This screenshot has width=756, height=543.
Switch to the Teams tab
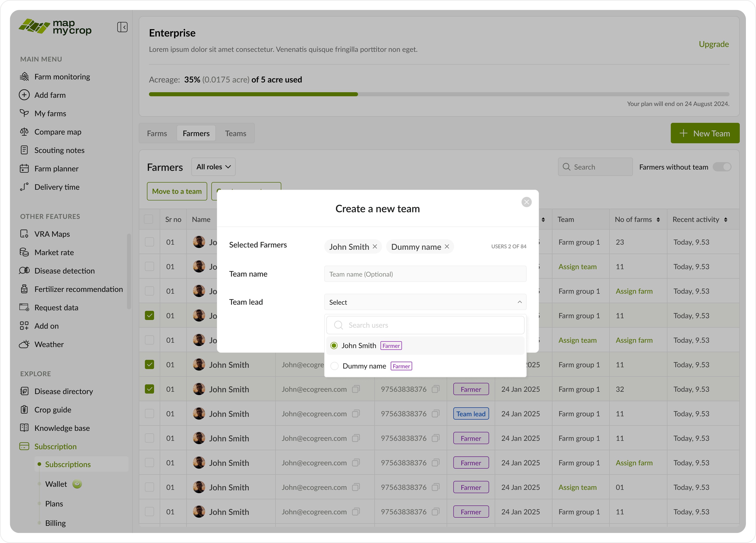tap(235, 133)
